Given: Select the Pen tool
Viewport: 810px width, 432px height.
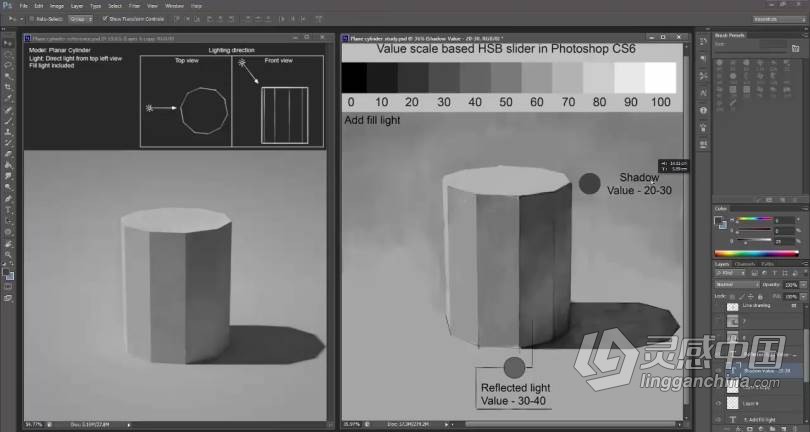Looking at the screenshot, I should click(8, 199).
